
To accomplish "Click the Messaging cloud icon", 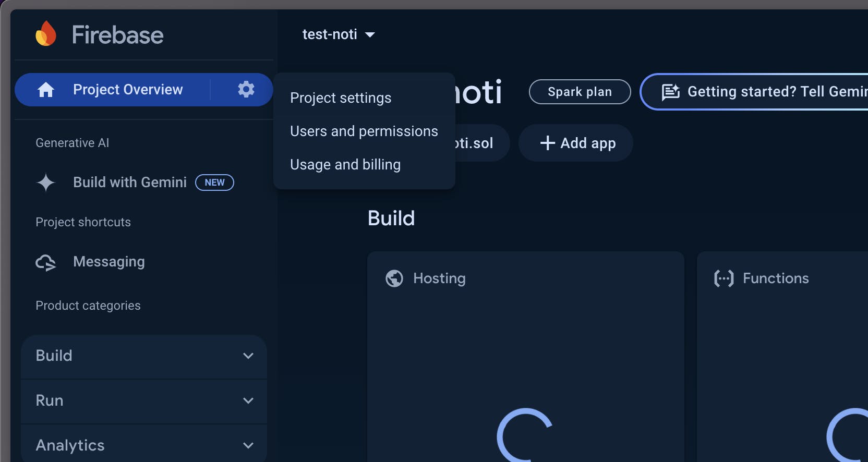I will (46, 262).
